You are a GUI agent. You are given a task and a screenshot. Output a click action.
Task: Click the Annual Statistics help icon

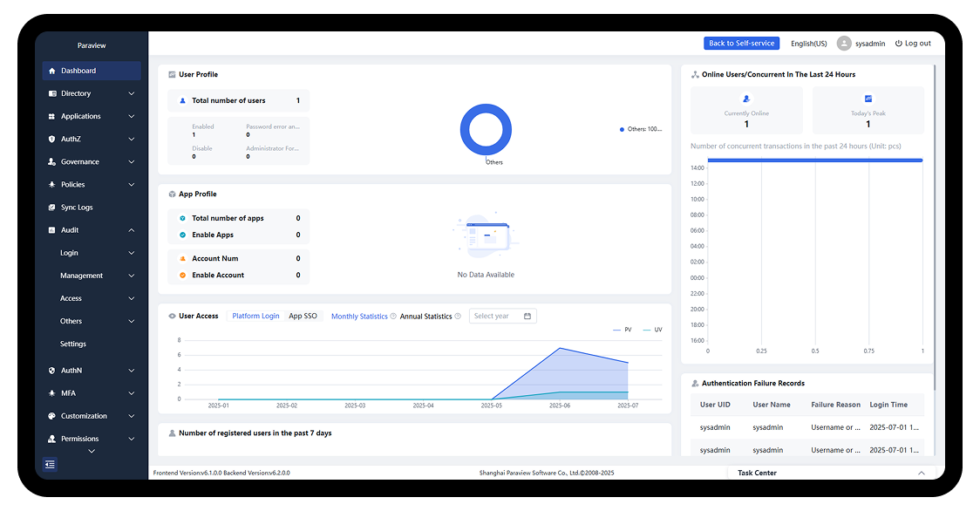click(x=458, y=317)
